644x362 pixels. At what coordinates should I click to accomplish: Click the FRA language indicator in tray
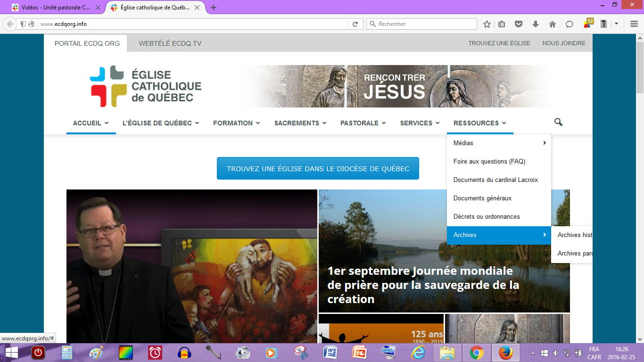[594, 349]
